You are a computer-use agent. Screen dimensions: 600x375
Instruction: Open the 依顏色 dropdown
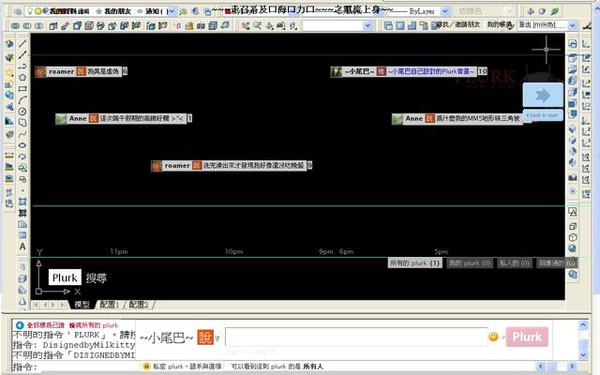pos(509,11)
